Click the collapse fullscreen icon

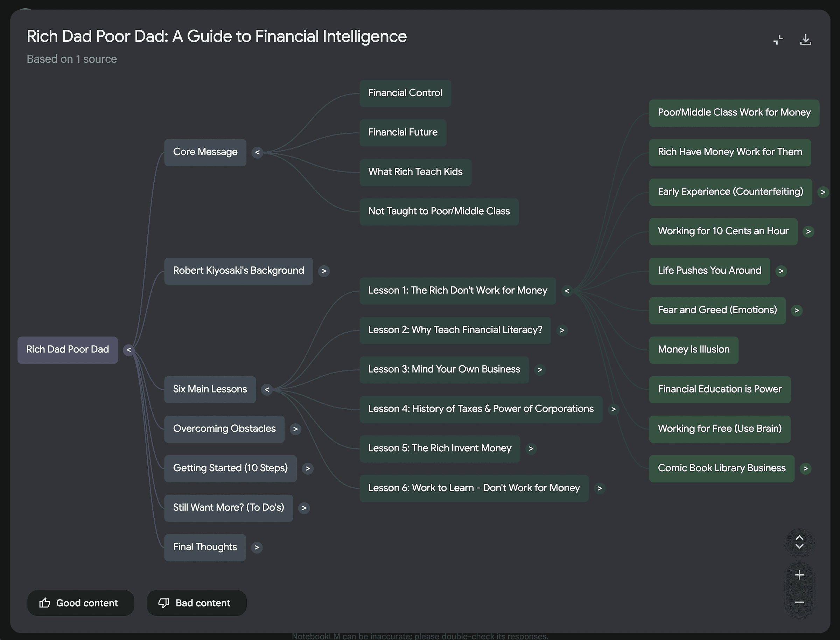(x=778, y=40)
